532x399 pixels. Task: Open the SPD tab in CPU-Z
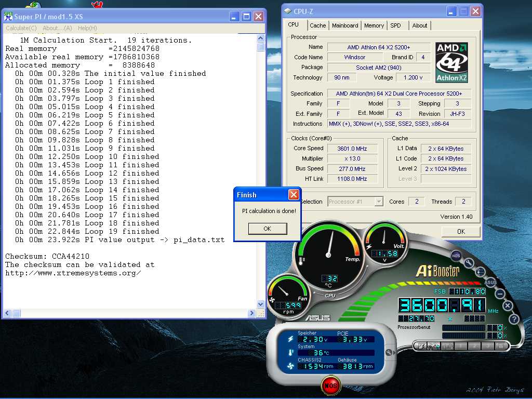395,25
